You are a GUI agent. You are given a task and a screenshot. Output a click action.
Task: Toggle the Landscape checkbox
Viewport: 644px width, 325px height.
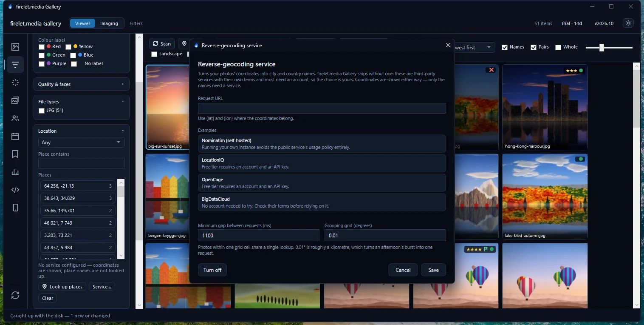[154, 54]
